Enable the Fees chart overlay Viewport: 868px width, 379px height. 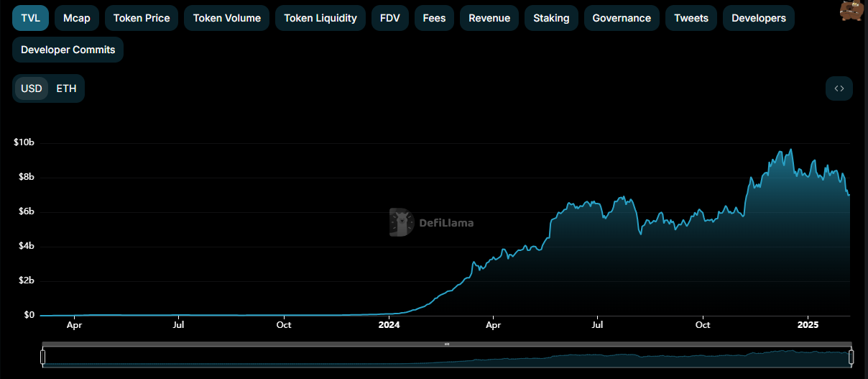coord(434,18)
